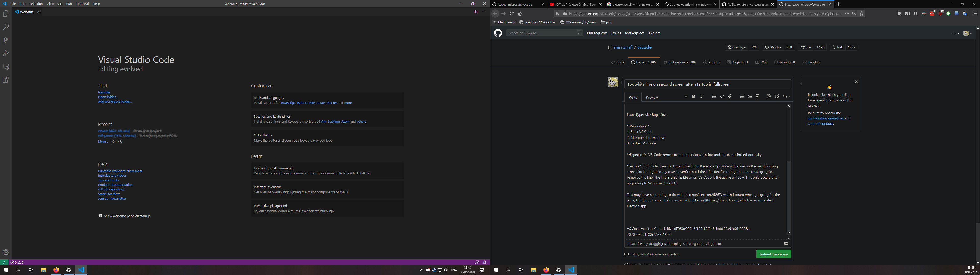This screenshot has height=275, width=980.
Task: Open the Used by dropdown
Action: click(x=737, y=47)
